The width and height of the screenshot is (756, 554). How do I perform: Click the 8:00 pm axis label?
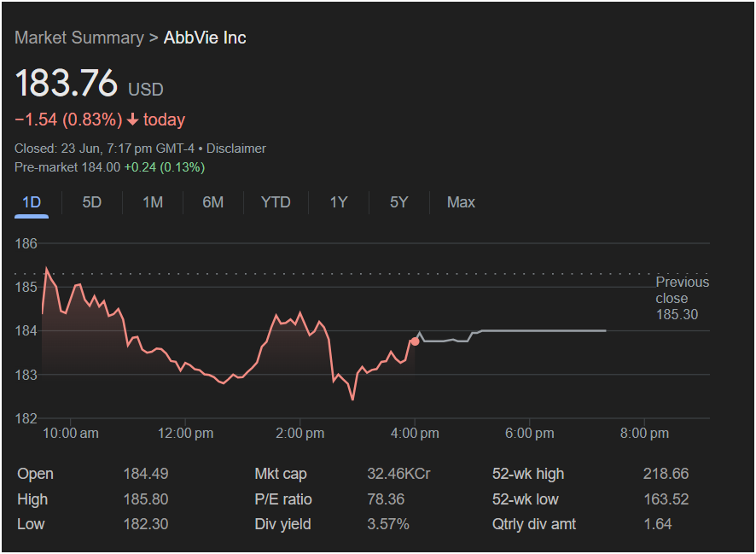point(644,433)
